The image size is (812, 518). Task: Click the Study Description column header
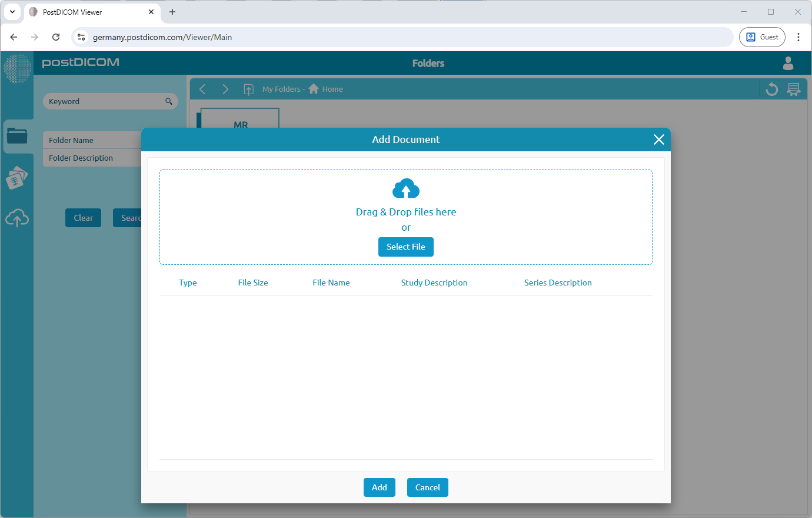point(434,283)
